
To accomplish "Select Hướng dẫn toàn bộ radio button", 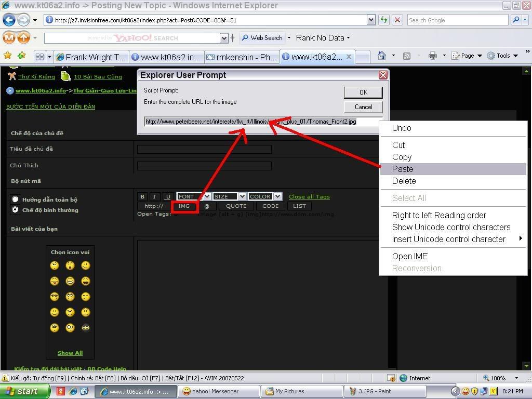I will [15, 199].
